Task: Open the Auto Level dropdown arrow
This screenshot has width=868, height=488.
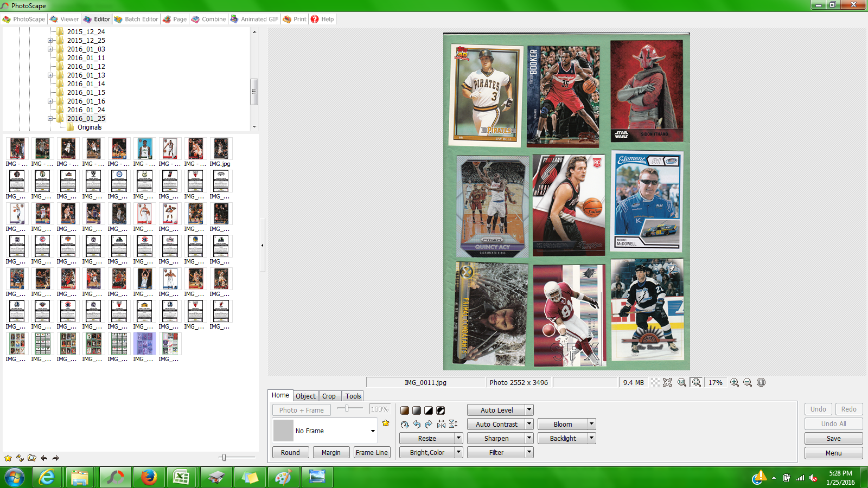Action: pos(529,410)
